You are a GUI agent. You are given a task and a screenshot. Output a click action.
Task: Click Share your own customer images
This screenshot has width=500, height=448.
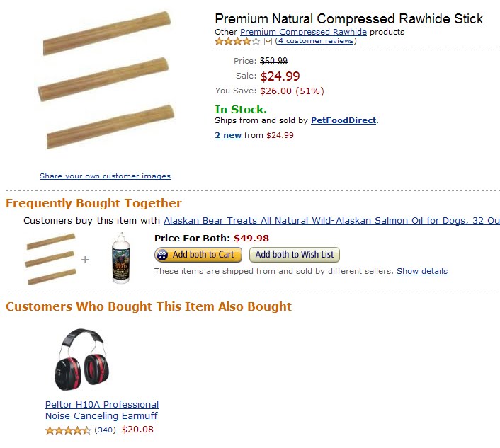(x=105, y=176)
